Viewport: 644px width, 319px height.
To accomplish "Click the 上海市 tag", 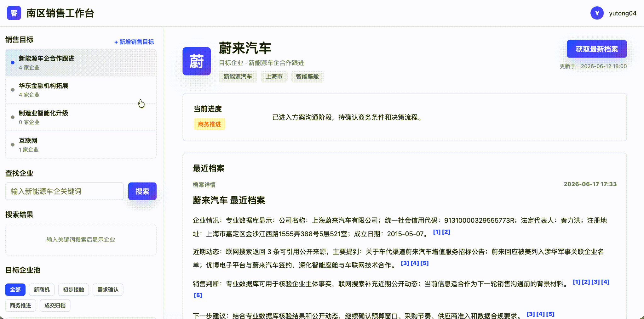I will tap(274, 77).
